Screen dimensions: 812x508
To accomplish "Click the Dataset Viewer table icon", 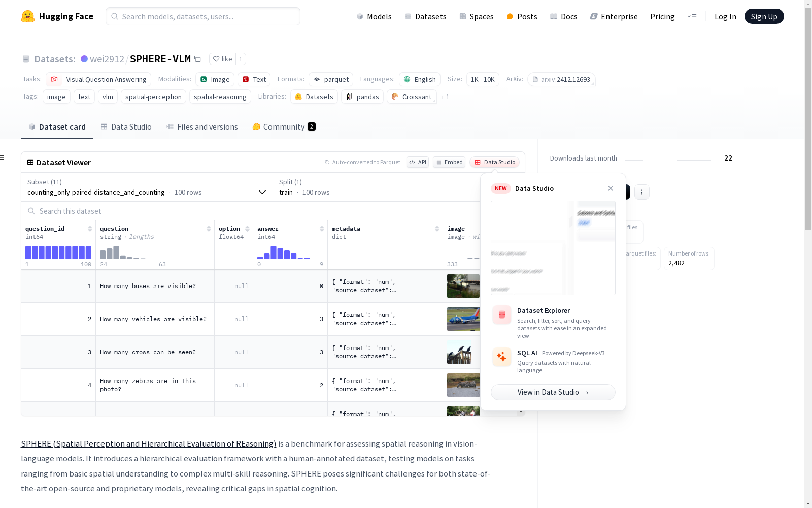I will coord(30,162).
